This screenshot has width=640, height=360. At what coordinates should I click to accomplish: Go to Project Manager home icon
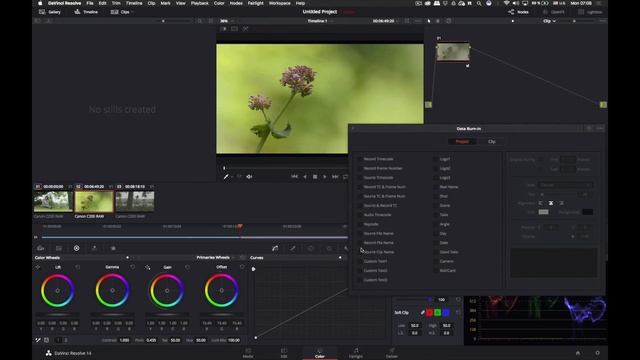coord(578,353)
